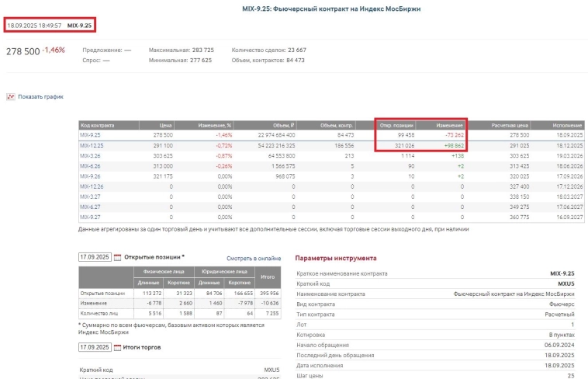Click Откр. позиций column header
The width and height of the screenshot is (588, 379).
[396, 125]
